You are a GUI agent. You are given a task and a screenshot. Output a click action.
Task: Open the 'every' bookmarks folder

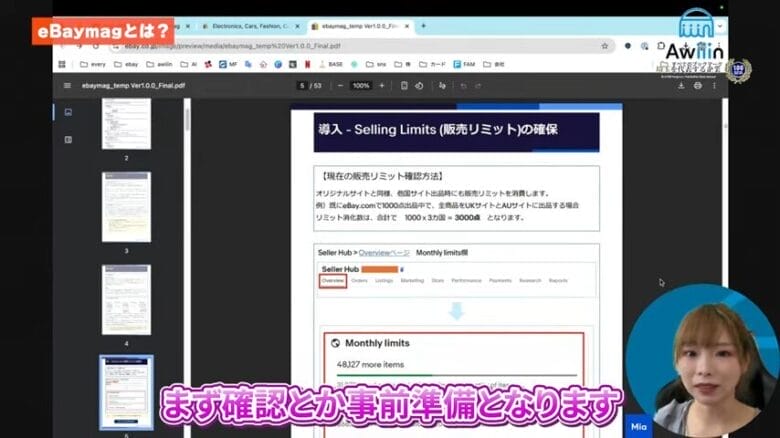click(94, 64)
